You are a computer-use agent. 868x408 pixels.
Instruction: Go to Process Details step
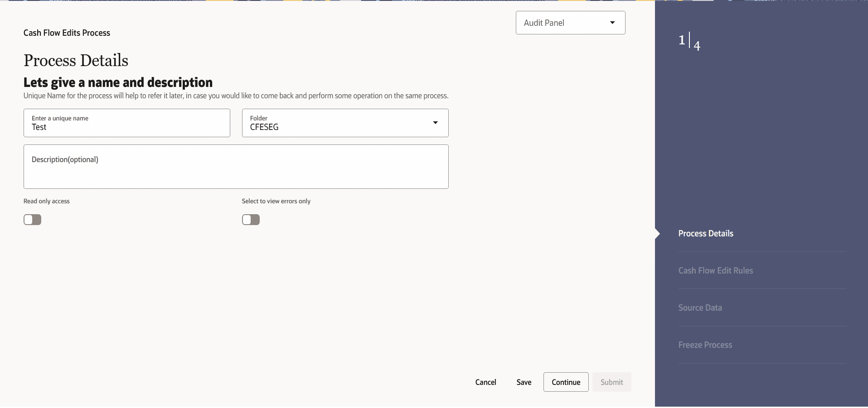(x=705, y=234)
